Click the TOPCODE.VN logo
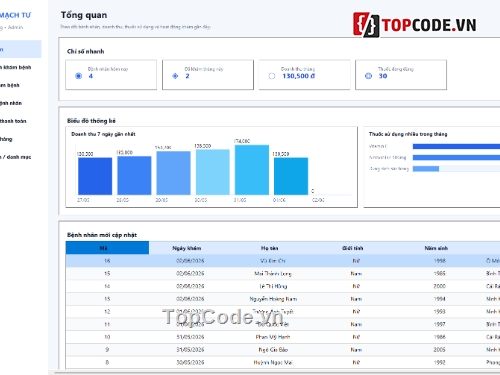 pyautogui.click(x=415, y=25)
